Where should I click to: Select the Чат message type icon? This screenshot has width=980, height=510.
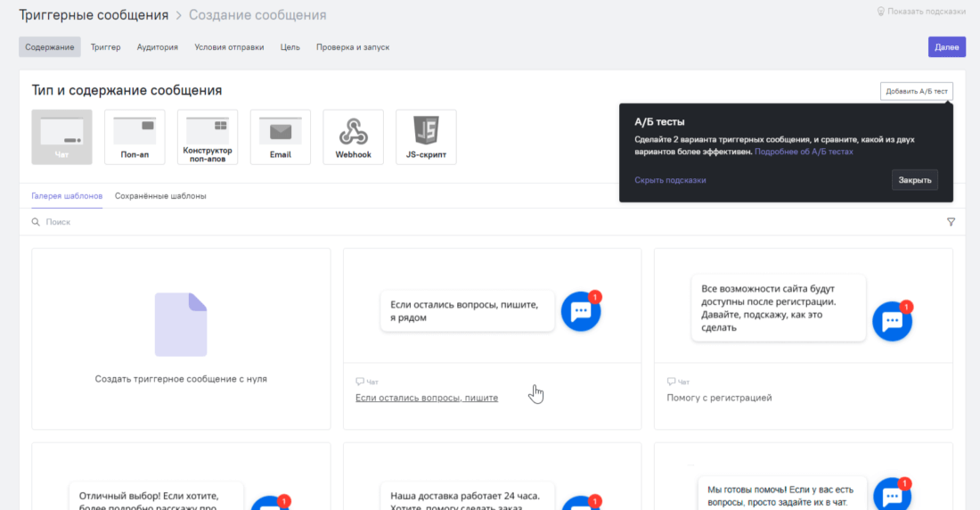(x=61, y=137)
